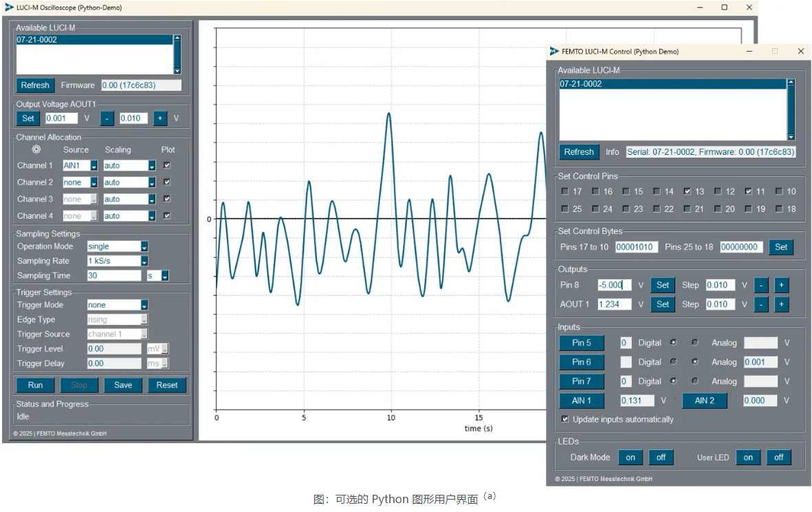
Task: Click the gear icon in Channel Allocation
Action: (36, 149)
